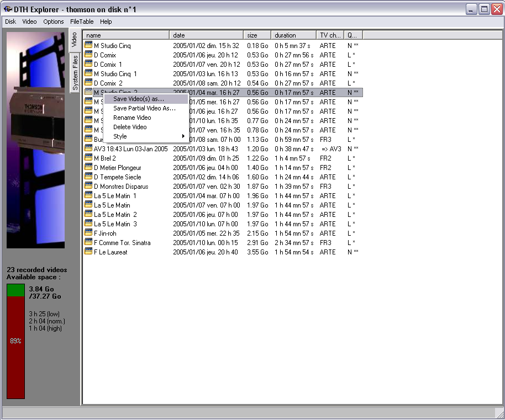Select Rename Video in the context menu

(146, 118)
